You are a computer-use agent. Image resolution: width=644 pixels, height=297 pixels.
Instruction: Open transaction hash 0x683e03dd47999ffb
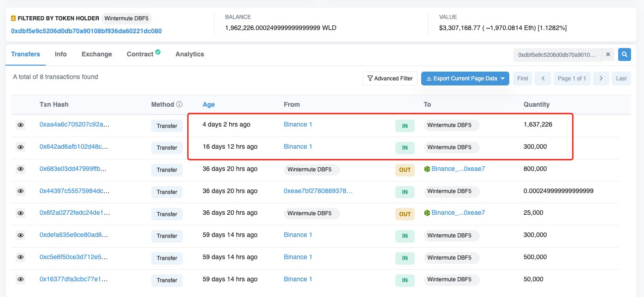[x=73, y=169]
